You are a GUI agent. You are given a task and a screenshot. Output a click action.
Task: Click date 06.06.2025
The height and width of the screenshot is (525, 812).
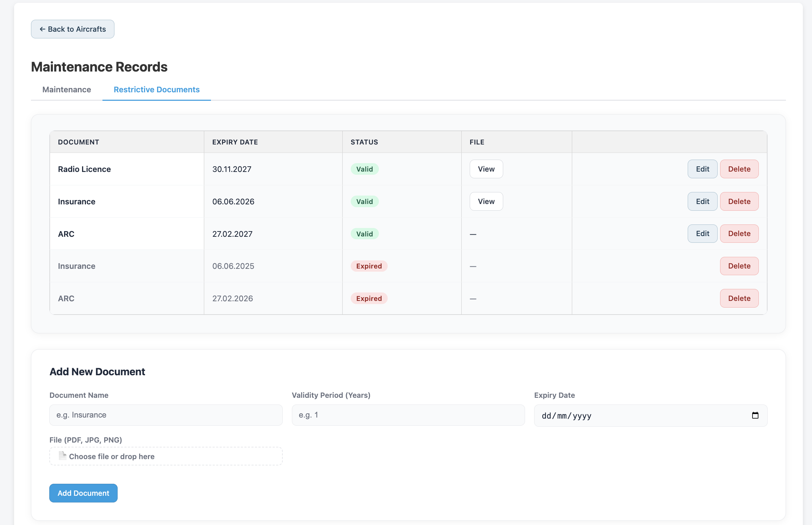(x=233, y=266)
